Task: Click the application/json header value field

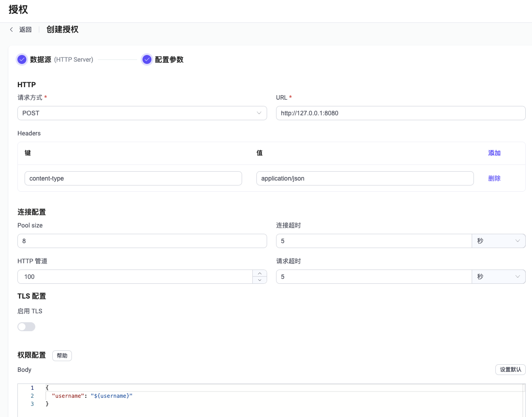Action: (364, 178)
